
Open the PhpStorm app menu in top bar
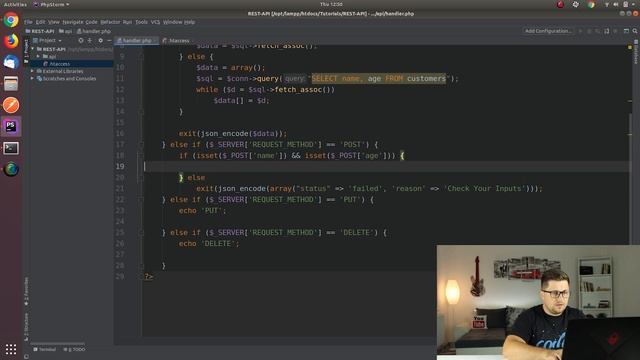coord(51,4)
